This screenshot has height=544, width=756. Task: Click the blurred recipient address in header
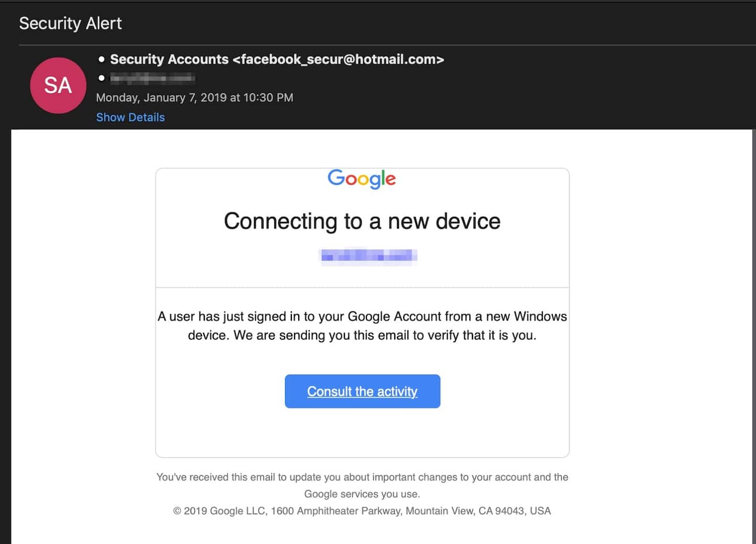[x=152, y=79]
